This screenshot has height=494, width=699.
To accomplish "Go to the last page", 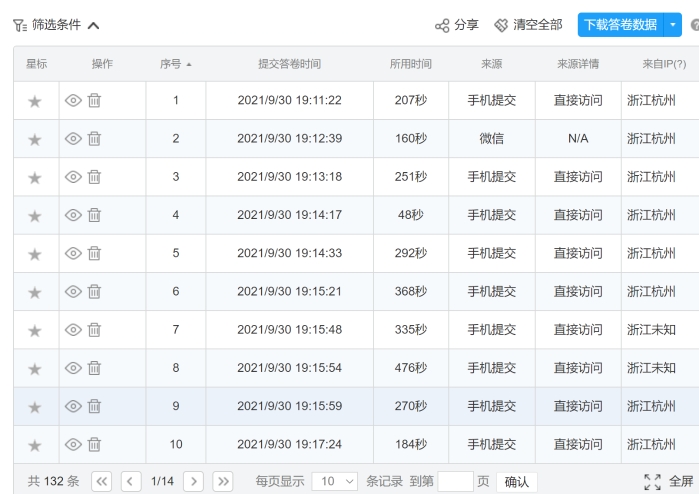I will pyautogui.click(x=223, y=481).
